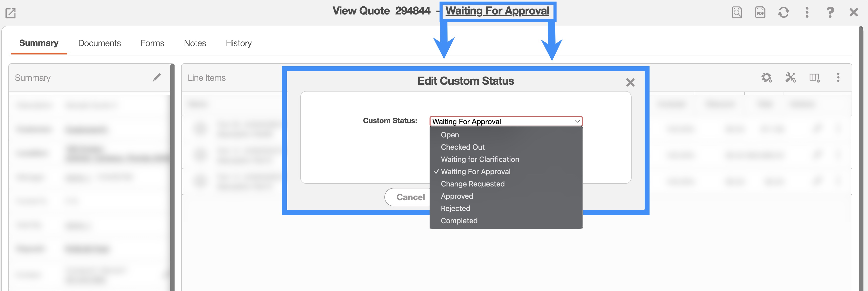868x291 pixels.
Task: Close the Edit Custom Status dialog
Action: click(630, 82)
